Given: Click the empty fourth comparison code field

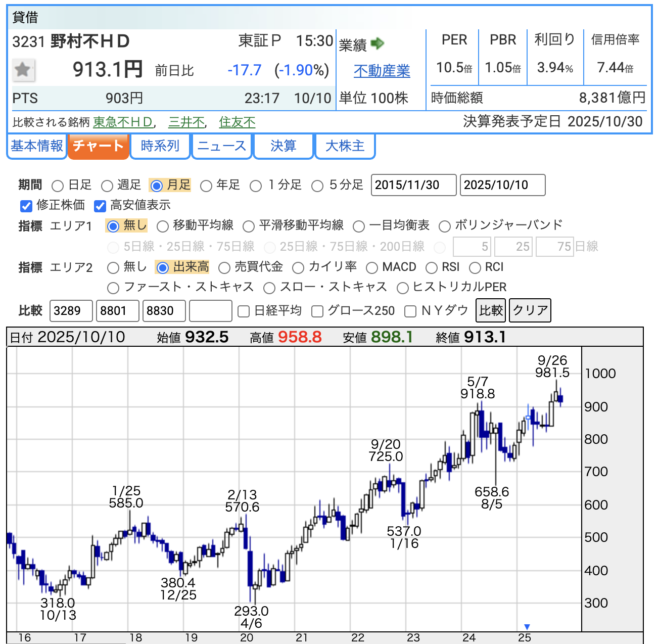Looking at the screenshot, I should tap(210, 311).
